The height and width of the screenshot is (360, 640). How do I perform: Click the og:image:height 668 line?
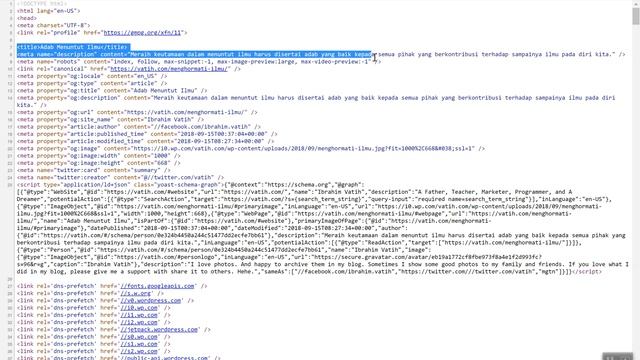pyautogui.click(x=98, y=163)
